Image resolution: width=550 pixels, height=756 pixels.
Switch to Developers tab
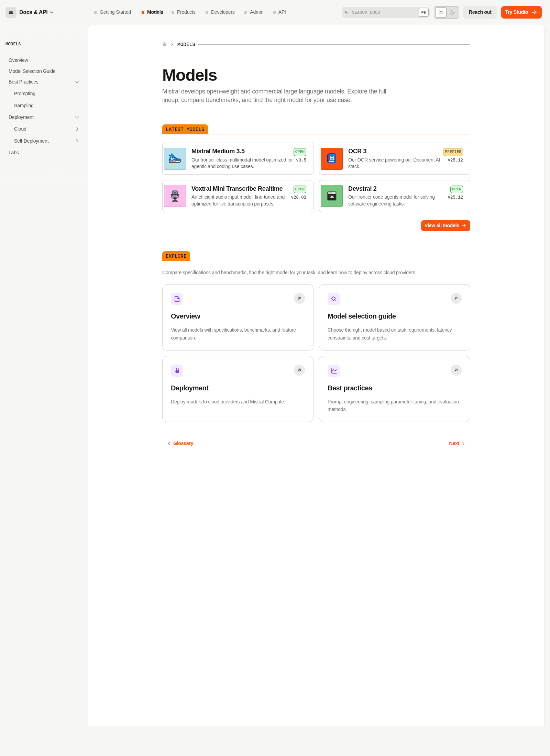220,12
